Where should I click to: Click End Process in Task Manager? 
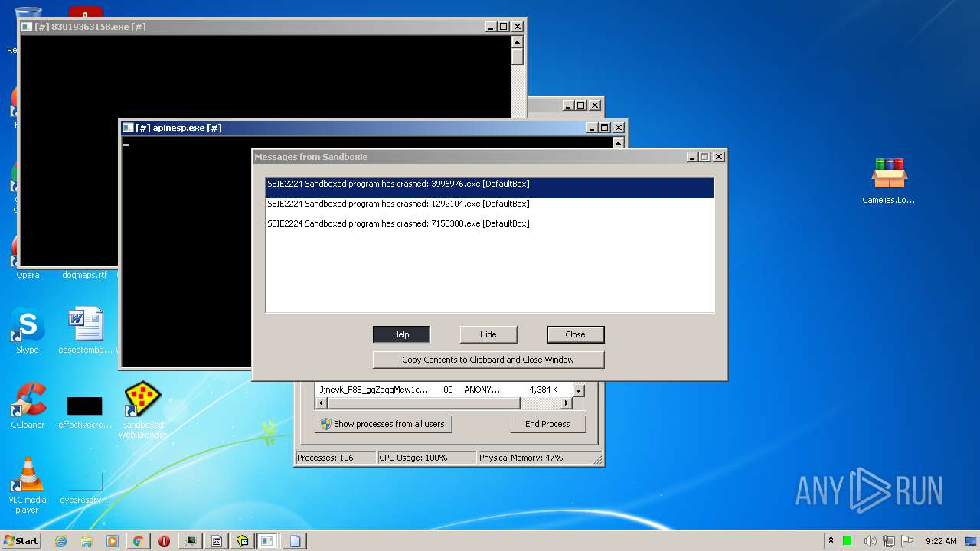pyautogui.click(x=548, y=424)
